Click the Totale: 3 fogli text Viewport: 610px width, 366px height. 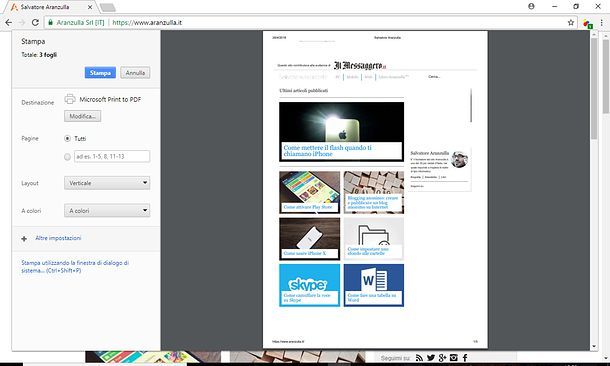coord(39,55)
